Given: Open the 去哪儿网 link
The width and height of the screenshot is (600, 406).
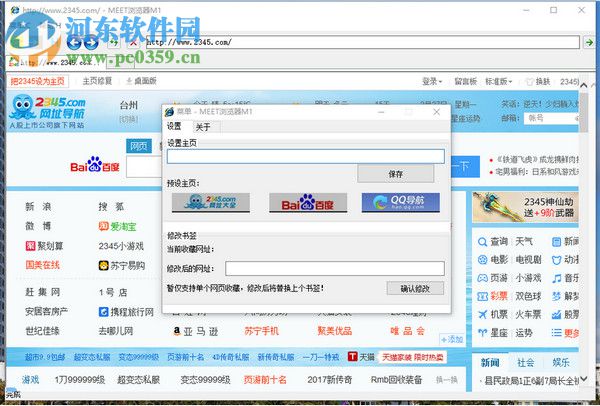Looking at the screenshot, I should 116,331.
